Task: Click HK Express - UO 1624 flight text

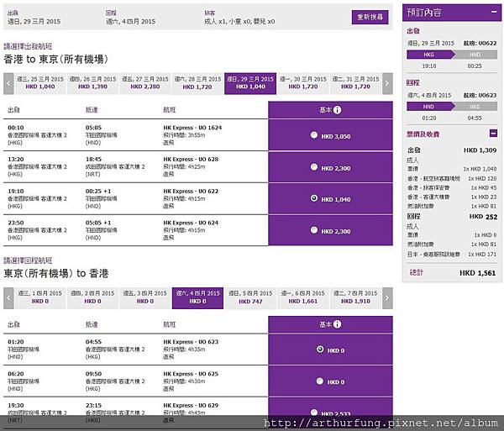Action: coord(192,128)
